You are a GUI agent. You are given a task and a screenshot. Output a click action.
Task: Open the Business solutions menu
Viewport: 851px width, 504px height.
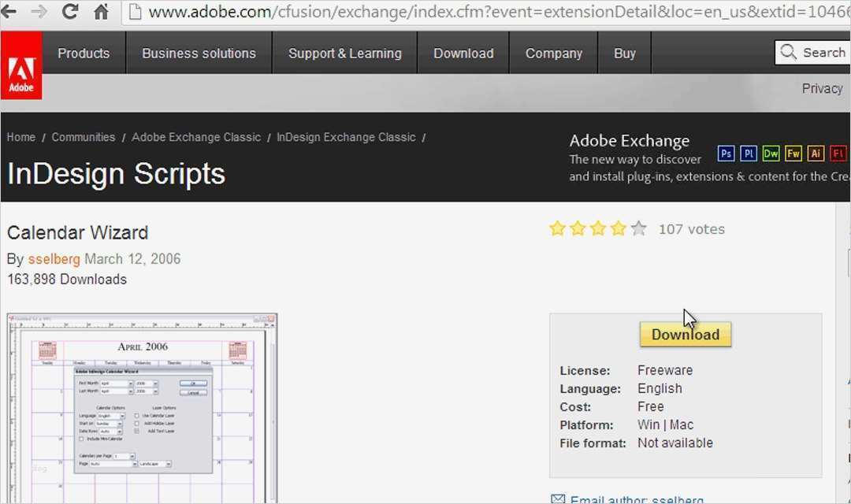tap(199, 54)
